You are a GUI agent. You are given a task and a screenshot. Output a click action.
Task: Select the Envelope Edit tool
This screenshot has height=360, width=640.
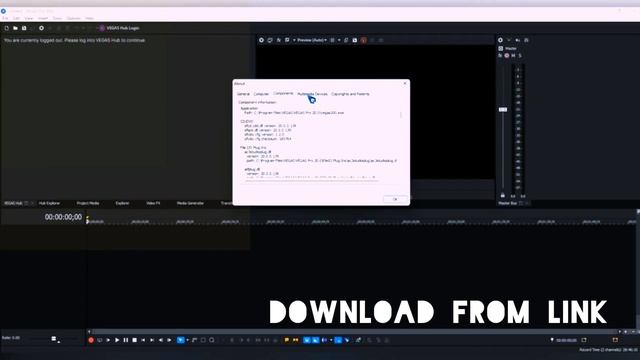tap(194, 340)
